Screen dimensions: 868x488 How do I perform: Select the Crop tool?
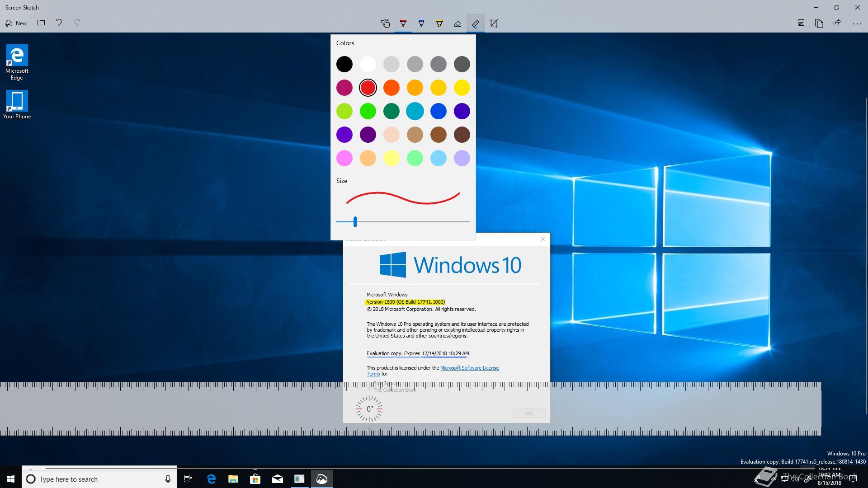[494, 23]
